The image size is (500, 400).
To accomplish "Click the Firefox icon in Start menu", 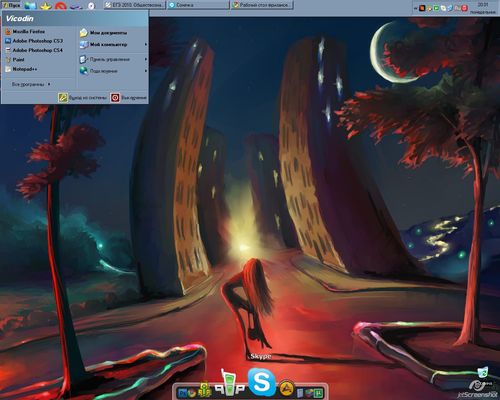I will coord(8,32).
